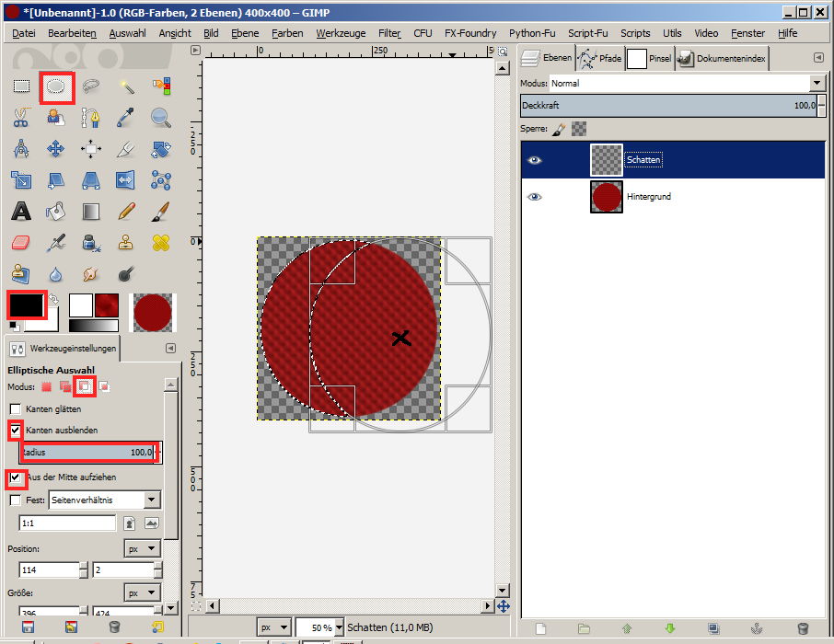Click the Deckkraft opacity slider
Image resolution: width=834 pixels, height=644 pixels.
click(672, 106)
